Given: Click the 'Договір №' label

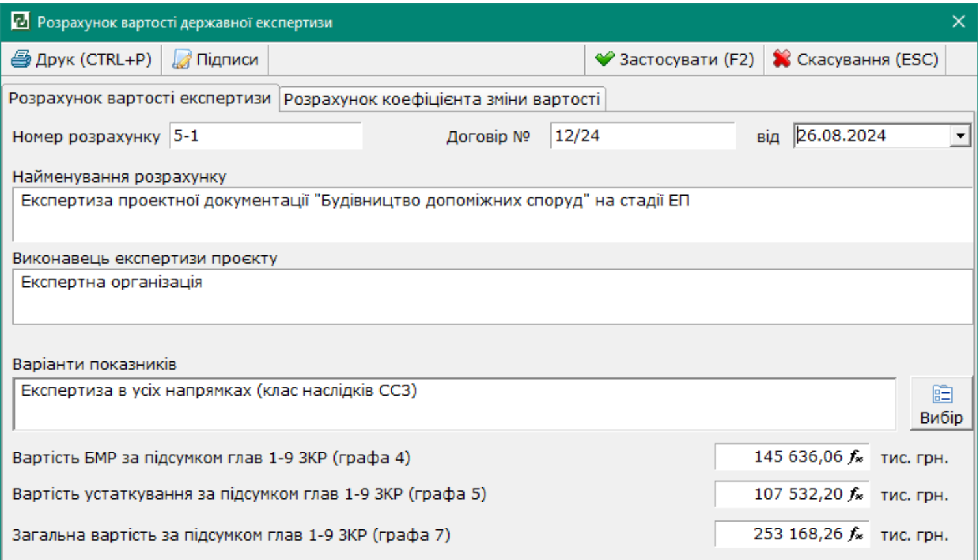Looking at the screenshot, I should click(488, 137).
